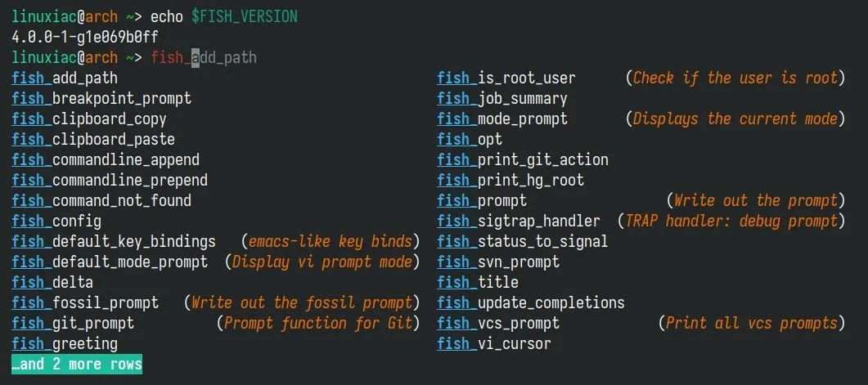Pick fish_sigtrap_handler debug prompt entry
The width and height of the screenshot is (868, 385).
(641, 222)
